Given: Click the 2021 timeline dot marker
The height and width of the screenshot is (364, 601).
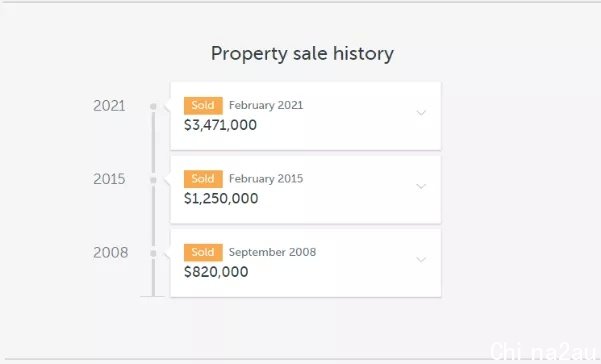Looking at the screenshot, I should point(153,106).
